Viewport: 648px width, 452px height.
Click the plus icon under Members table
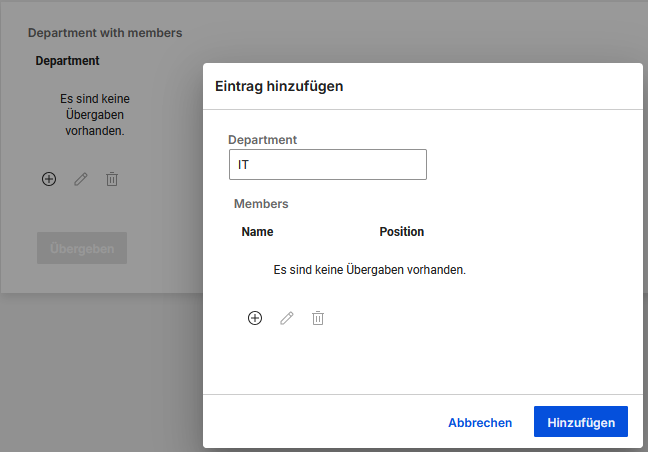(x=255, y=318)
